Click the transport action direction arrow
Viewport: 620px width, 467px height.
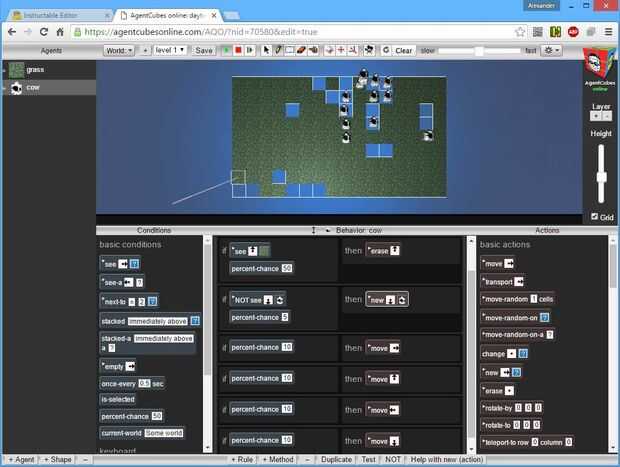[x=519, y=282]
